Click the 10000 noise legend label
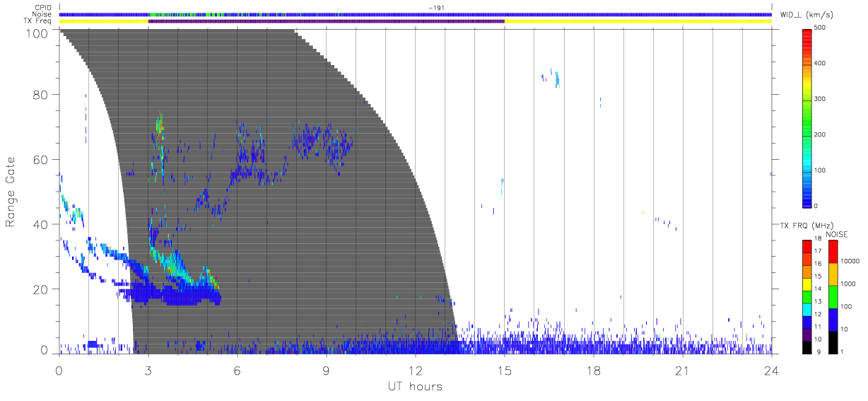868x401 pixels. tap(850, 261)
